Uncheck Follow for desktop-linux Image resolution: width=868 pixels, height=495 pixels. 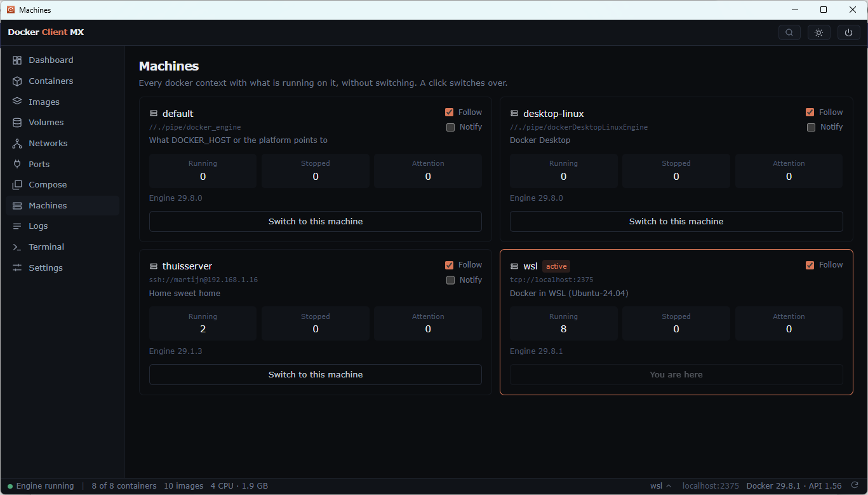[810, 112]
